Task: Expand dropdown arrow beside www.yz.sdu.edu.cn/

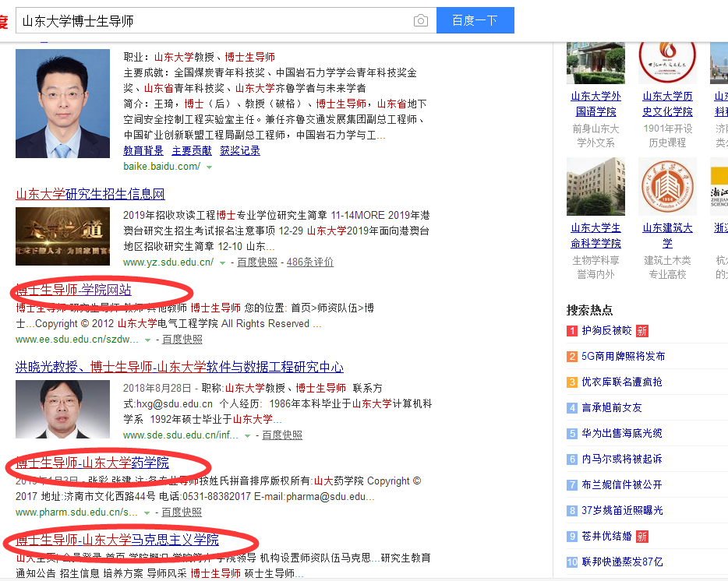Action: 222,263
